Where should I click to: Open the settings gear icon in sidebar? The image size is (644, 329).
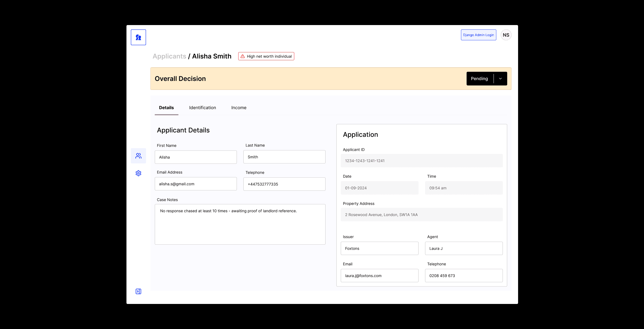pos(138,173)
